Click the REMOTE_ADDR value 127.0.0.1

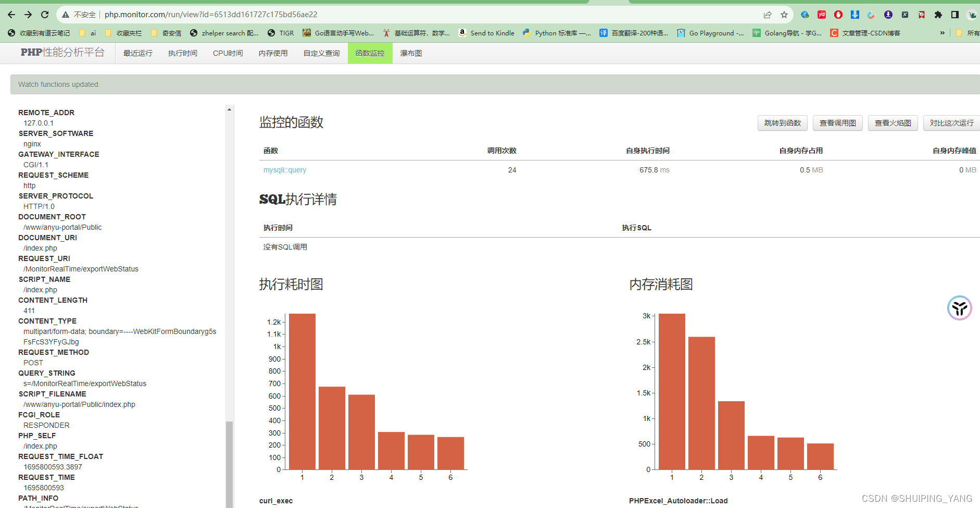click(x=39, y=123)
